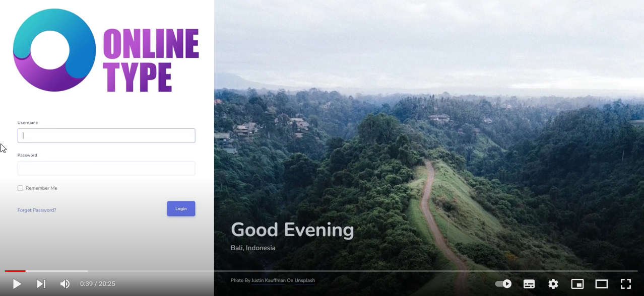The height and width of the screenshot is (296, 644).
Task: Seek on the video progress bar
Action: click(321, 271)
